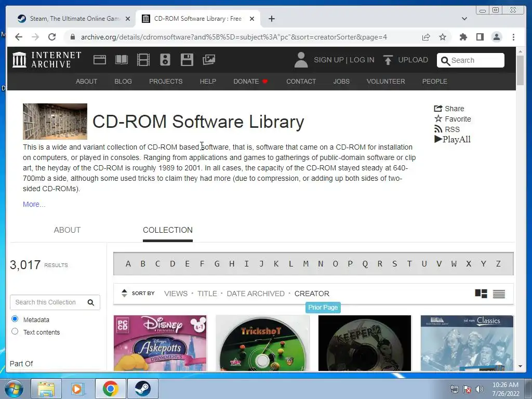Click the user avatar icon
The width and height of the screenshot is (532, 399).
301,60
